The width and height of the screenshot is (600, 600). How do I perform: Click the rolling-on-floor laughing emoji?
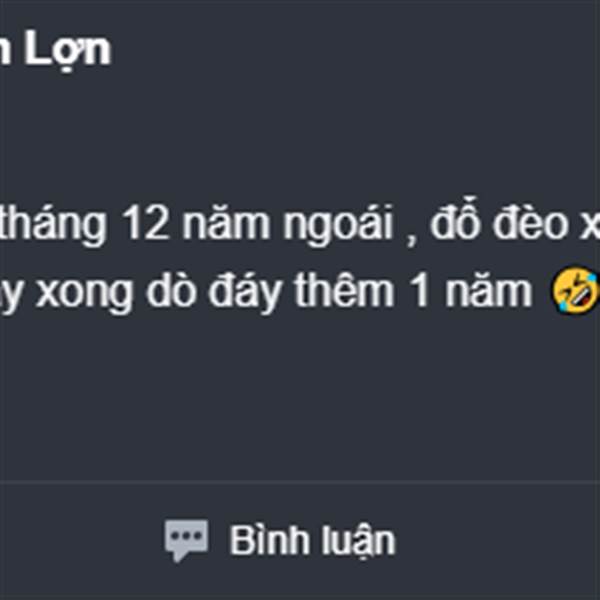pos(575,291)
